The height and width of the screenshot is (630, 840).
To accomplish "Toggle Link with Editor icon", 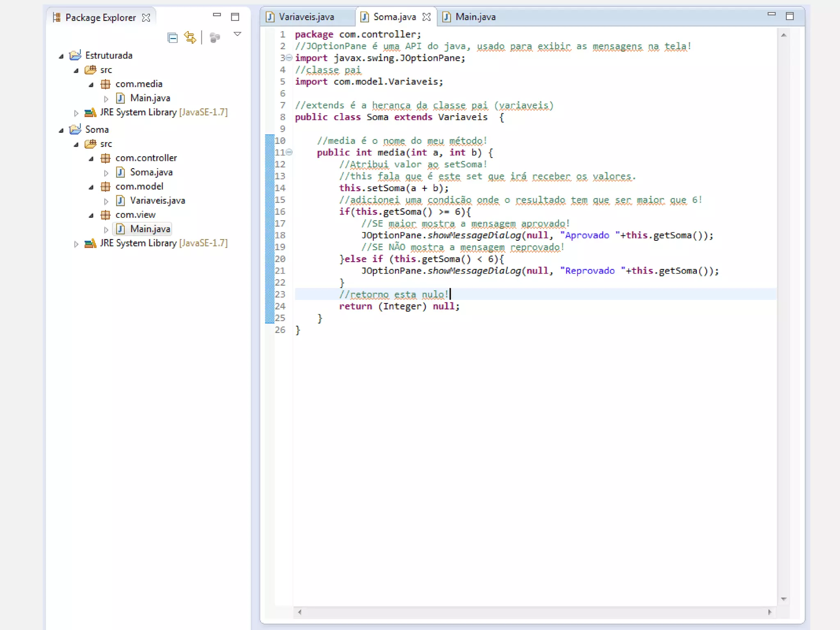I will click(x=190, y=37).
